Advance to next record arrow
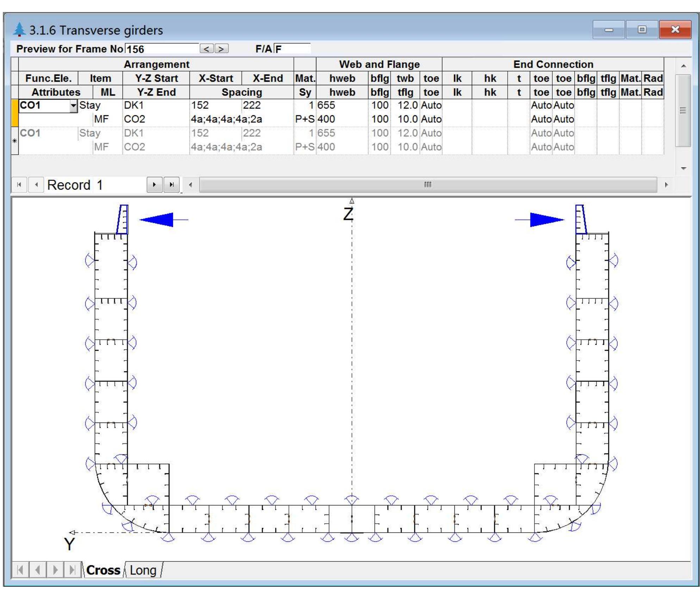 click(154, 185)
